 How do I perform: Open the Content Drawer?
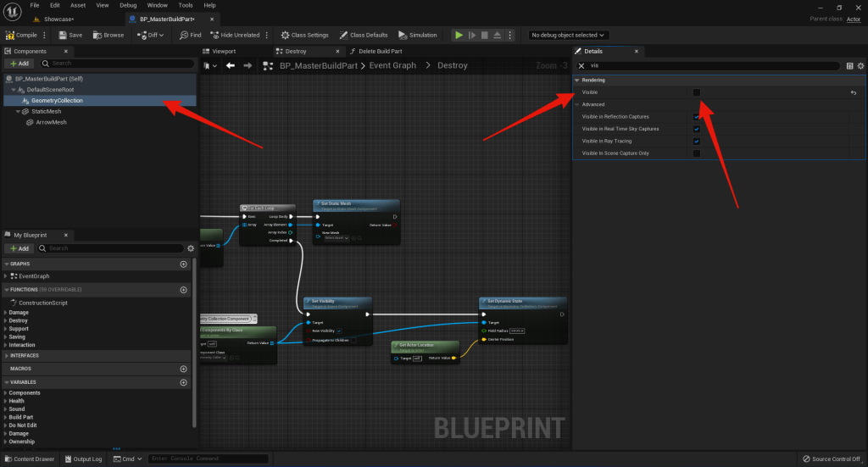pos(29,459)
